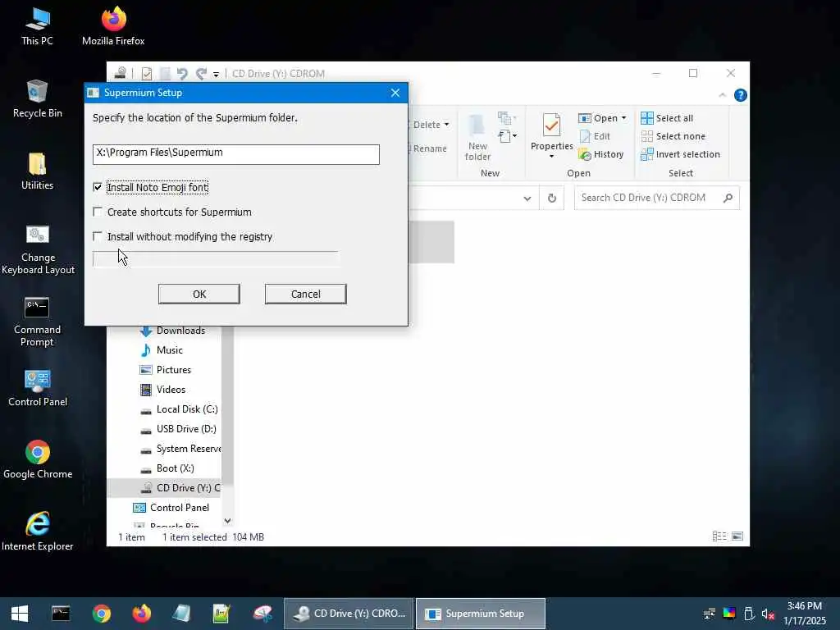Image resolution: width=840 pixels, height=630 pixels.
Task: Click navigation pane scroll down arrow
Action: click(x=228, y=521)
